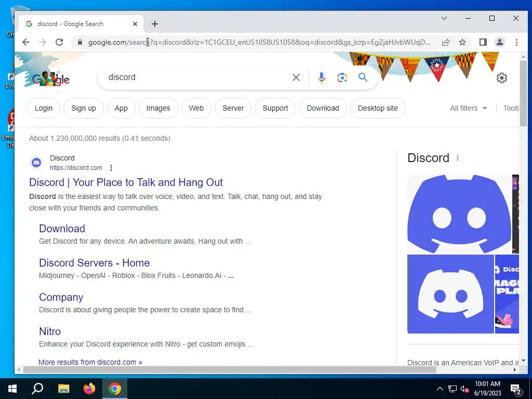
Task: Start search by voice microphone
Action: (x=321, y=77)
